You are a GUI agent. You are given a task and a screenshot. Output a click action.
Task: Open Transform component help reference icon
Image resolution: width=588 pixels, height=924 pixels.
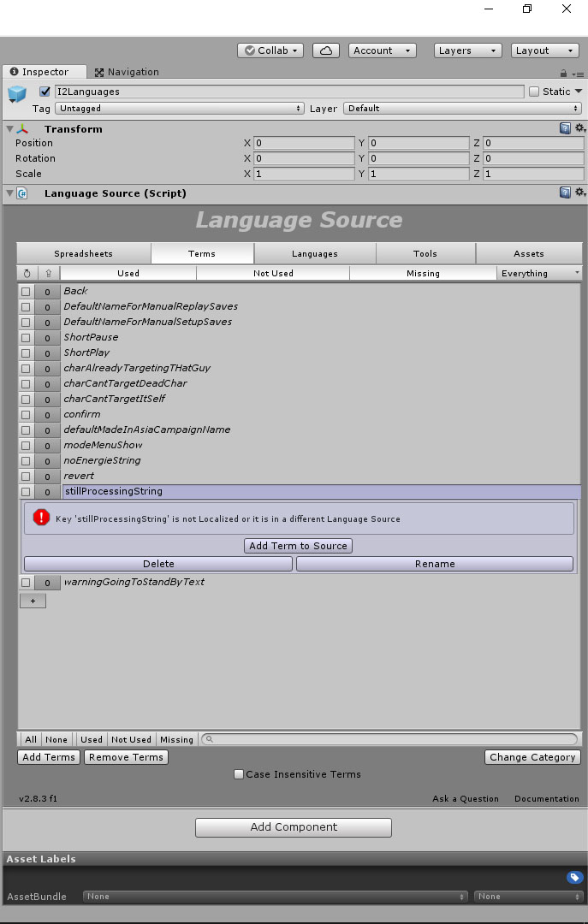[565, 128]
